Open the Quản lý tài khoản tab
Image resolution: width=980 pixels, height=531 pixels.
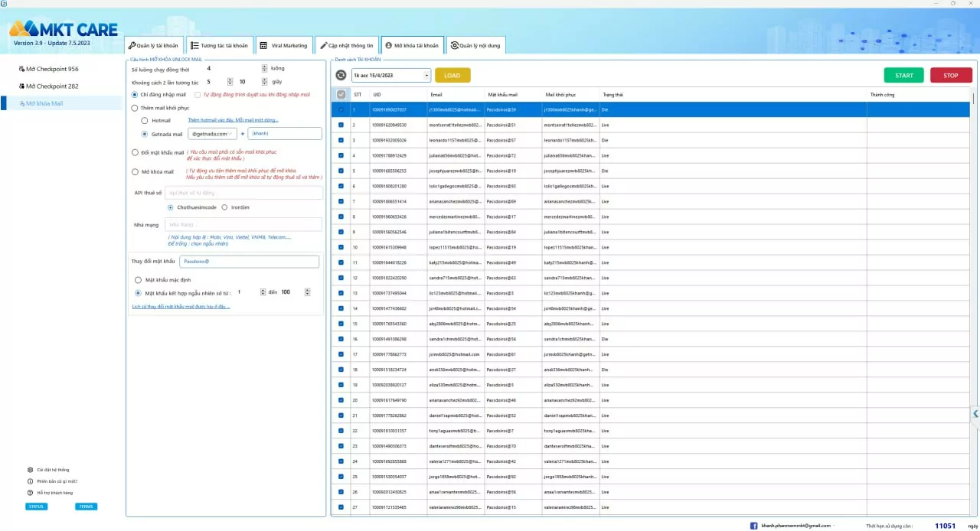(x=155, y=46)
